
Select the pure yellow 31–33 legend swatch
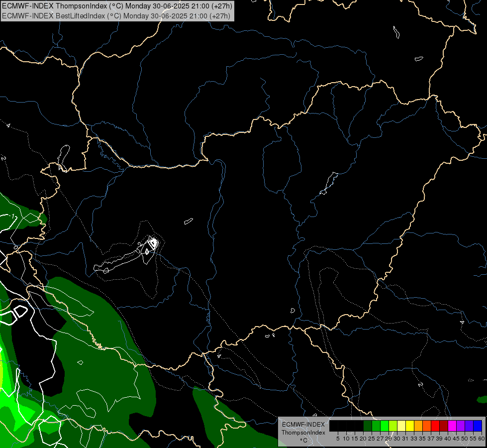(410, 426)
